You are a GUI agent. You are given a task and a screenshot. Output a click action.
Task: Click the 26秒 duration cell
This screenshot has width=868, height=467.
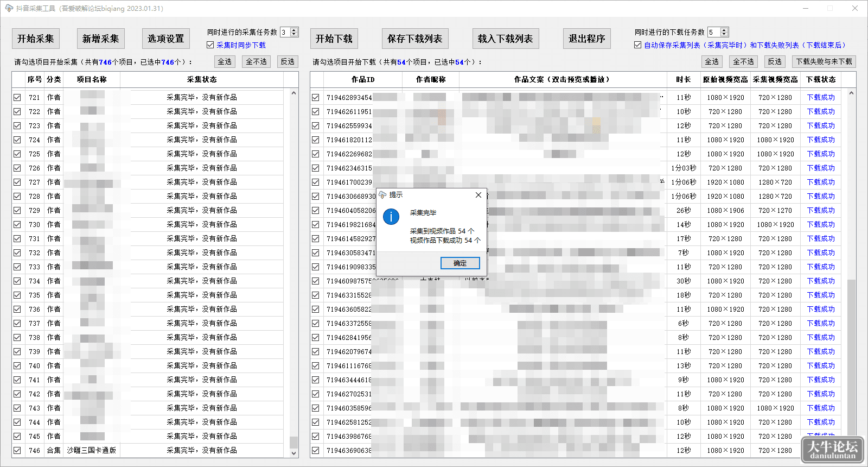click(x=684, y=211)
